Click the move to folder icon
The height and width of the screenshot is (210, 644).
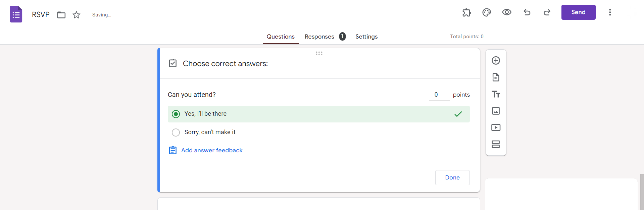(x=61, y=15)
